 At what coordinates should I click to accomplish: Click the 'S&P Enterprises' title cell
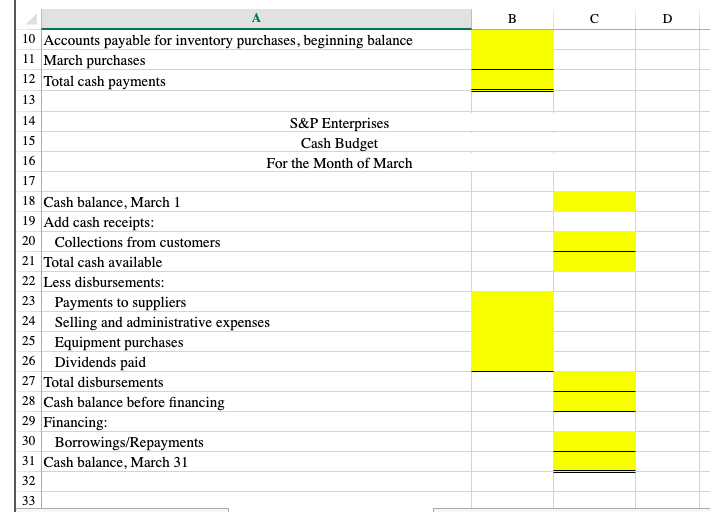(339, 123)
